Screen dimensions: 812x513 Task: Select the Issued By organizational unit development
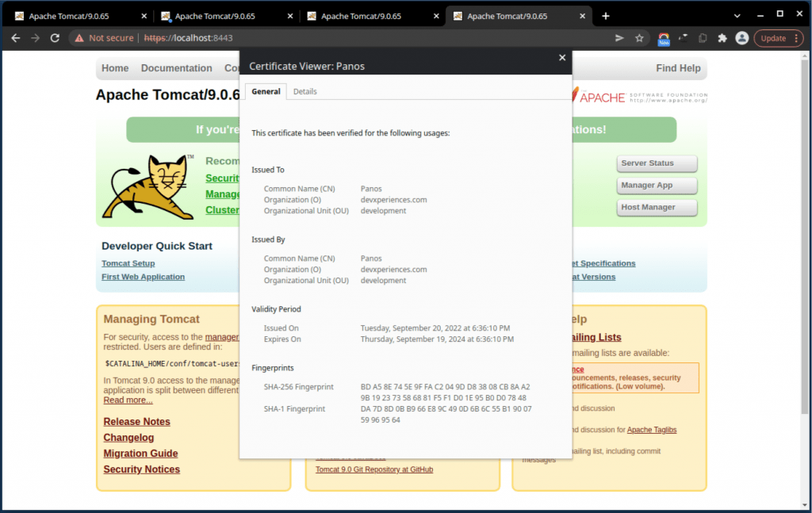click(x=383, y=281)
